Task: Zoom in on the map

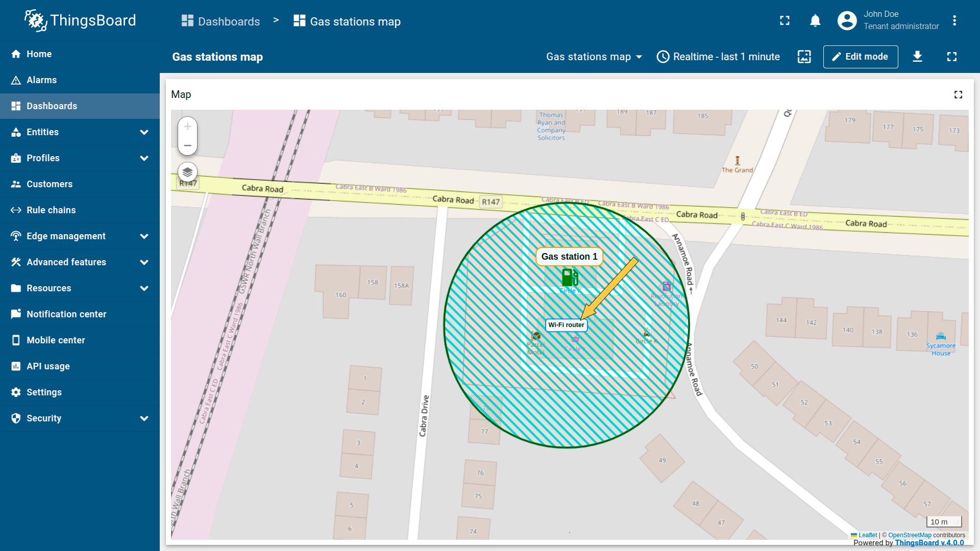Action: 187,127
